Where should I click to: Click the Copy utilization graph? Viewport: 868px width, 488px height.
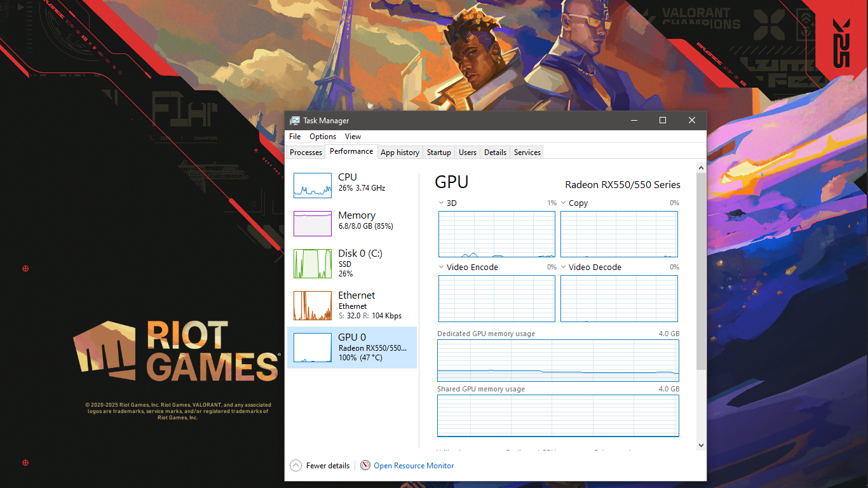[x=619, y=234]
